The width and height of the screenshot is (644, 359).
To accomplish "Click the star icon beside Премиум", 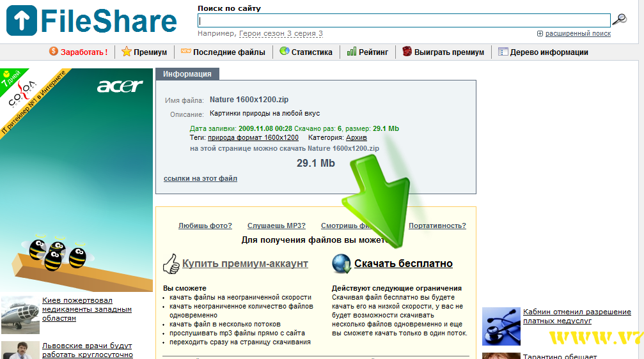I will (127, 52).
